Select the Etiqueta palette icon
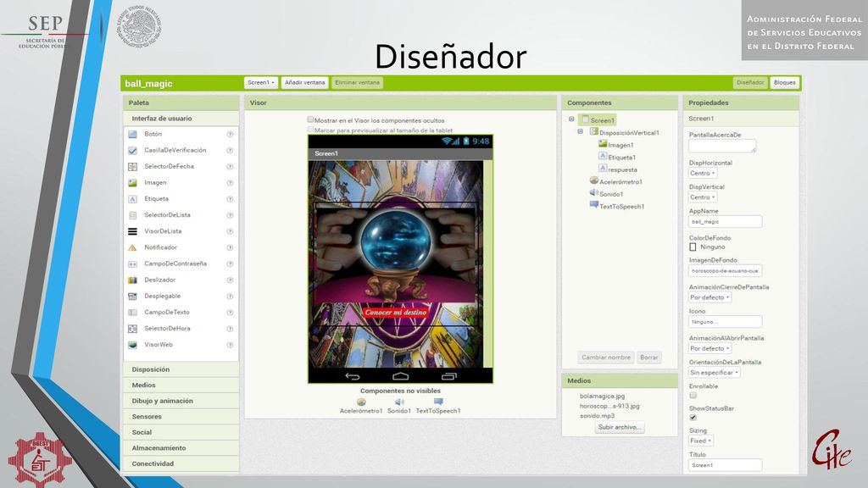 coord(132,199)
